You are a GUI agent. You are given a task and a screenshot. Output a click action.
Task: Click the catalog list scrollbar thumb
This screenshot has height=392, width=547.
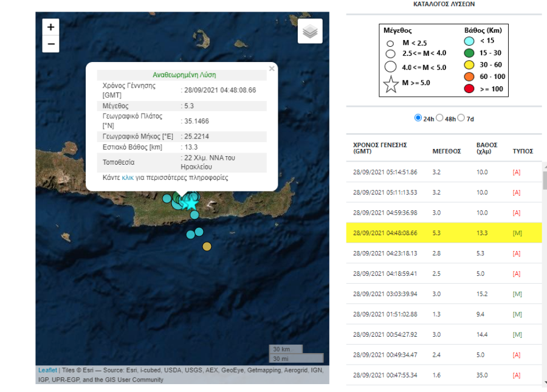click(545, 181)
